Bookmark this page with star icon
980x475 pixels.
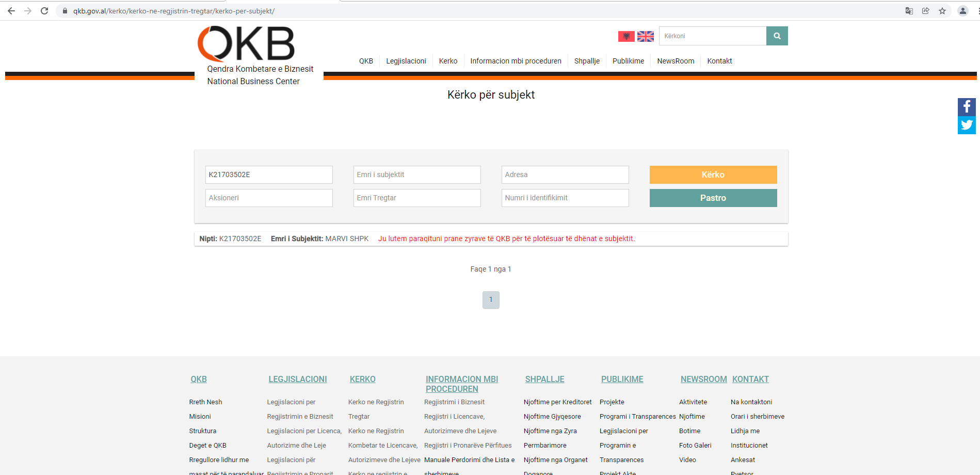942,11
